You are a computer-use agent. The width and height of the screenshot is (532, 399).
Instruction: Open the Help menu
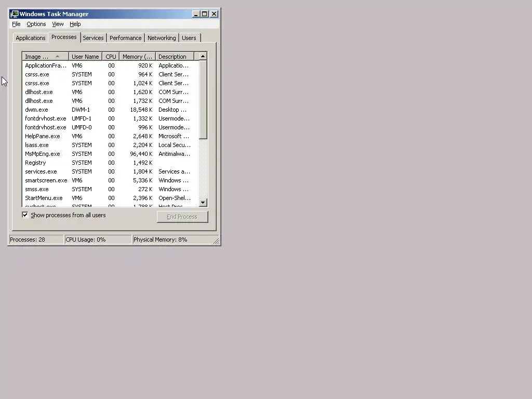click(x=75, y=24)
